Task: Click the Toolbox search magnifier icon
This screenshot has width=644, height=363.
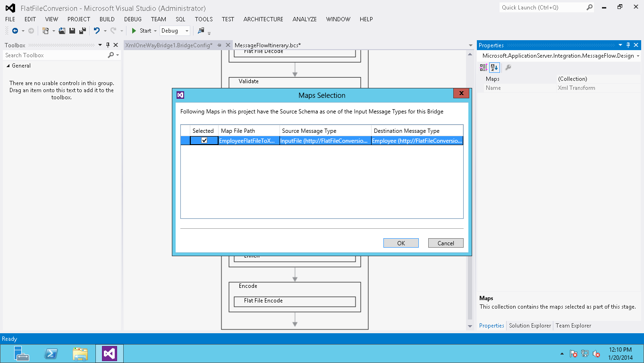Action: point(111,55)
